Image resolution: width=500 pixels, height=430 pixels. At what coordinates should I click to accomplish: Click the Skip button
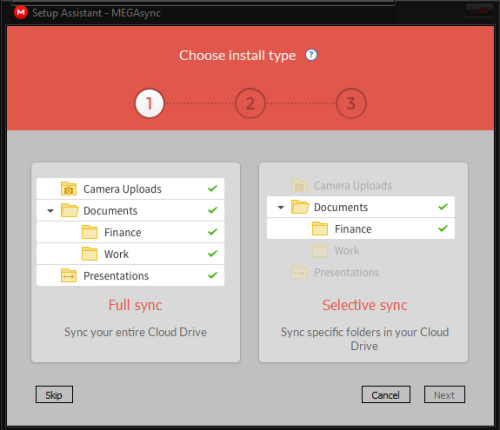pos(54,395)
